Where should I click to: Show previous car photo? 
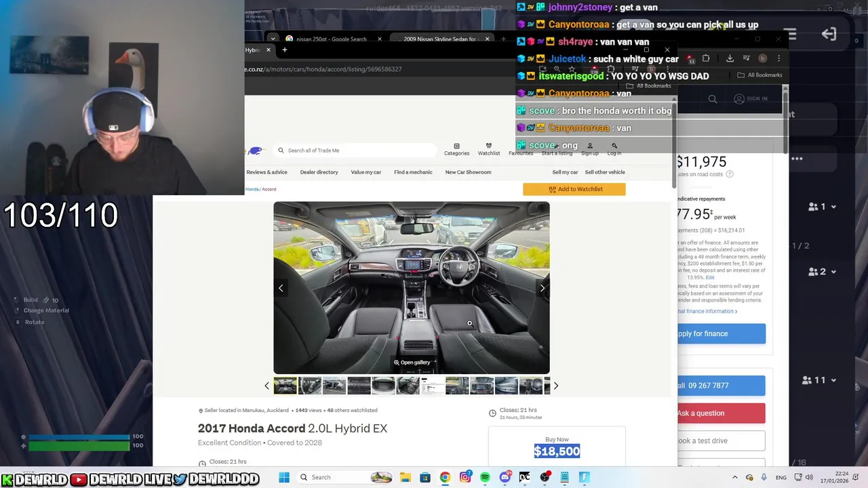pyautogui.click(x=281, y=288)
